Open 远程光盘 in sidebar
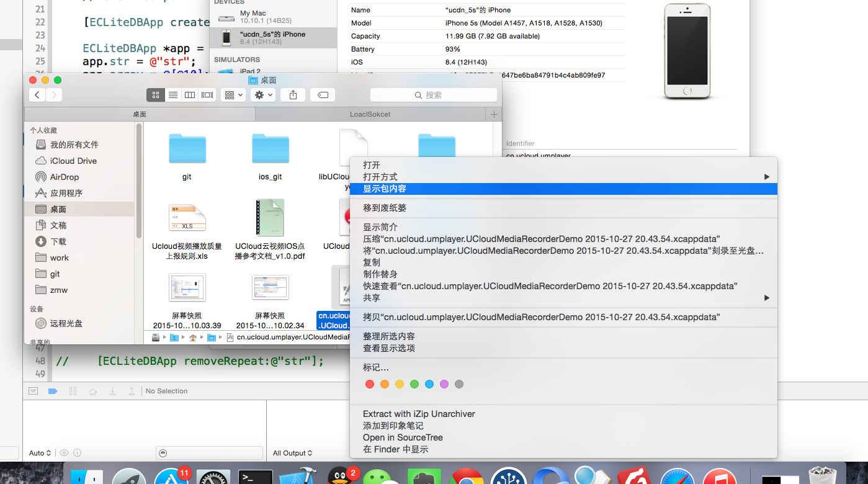868x484 pixels. coord(66,323)
